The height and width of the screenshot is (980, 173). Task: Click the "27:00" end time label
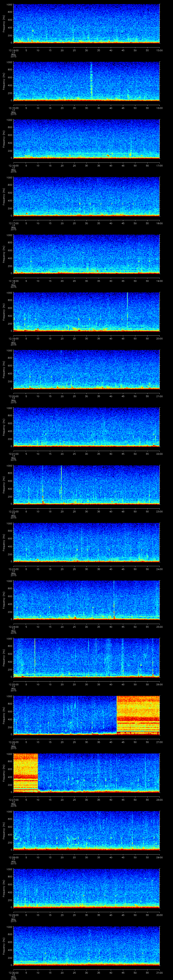pos(160,742)
